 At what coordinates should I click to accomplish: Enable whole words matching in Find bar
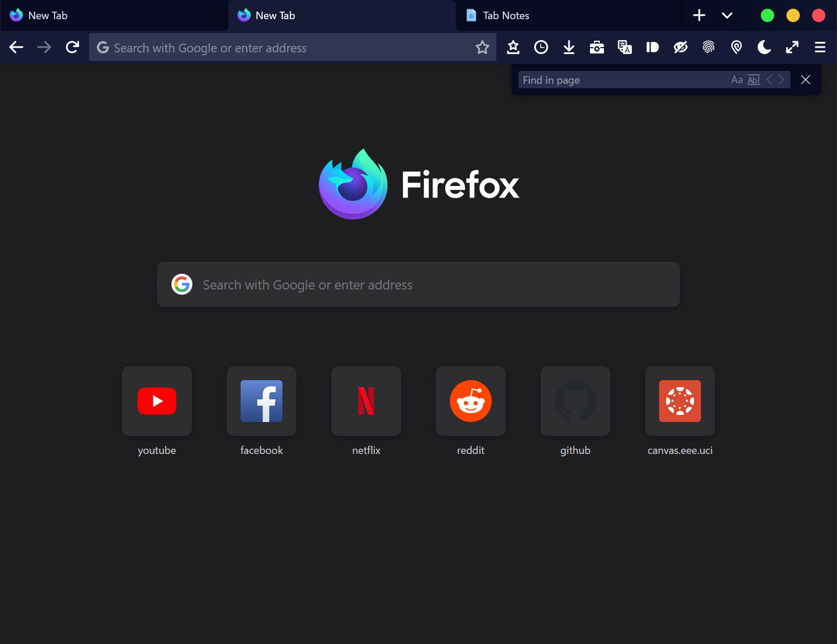tap(753, 80)
